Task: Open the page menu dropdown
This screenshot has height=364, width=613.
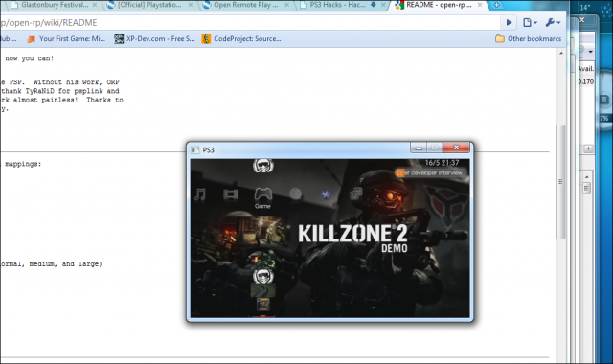Action: [x=530, y=23]
